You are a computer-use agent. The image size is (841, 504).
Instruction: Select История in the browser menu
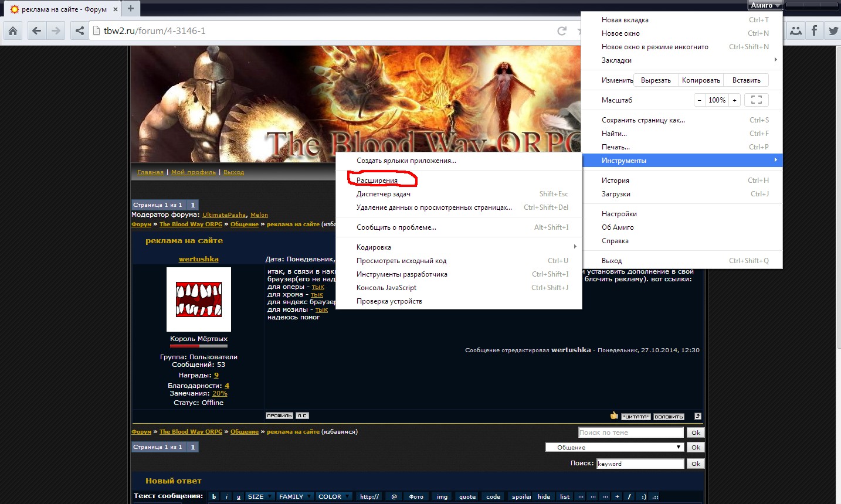tap(681, 181)
